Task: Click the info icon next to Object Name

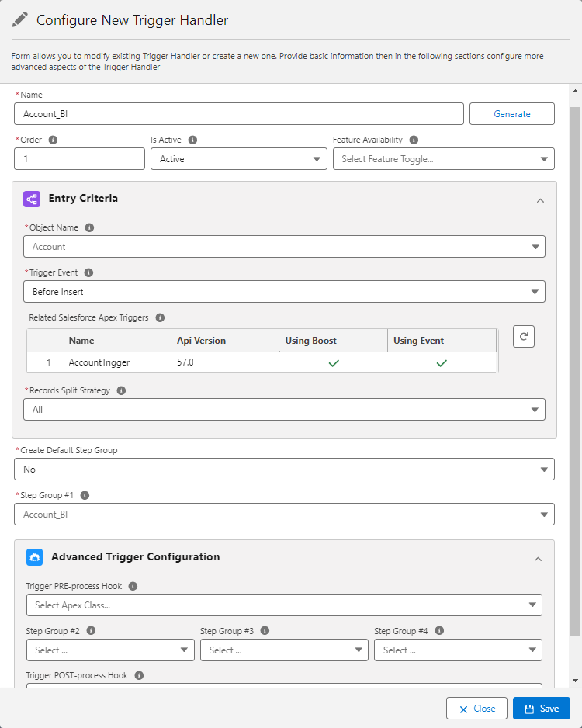Action: (x=89, y=228)
